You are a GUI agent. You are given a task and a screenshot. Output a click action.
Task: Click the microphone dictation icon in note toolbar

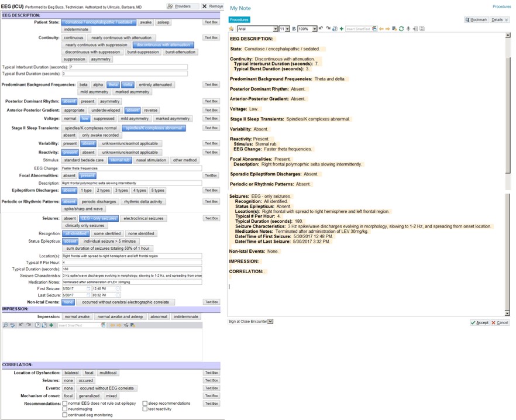408,29
